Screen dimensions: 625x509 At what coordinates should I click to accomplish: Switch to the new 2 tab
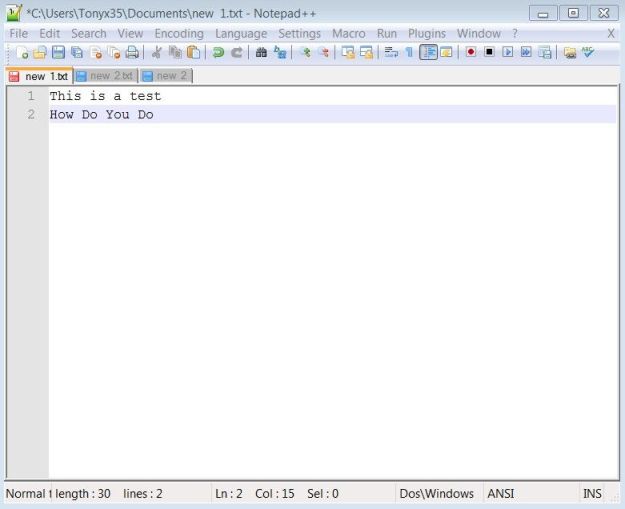166,76
